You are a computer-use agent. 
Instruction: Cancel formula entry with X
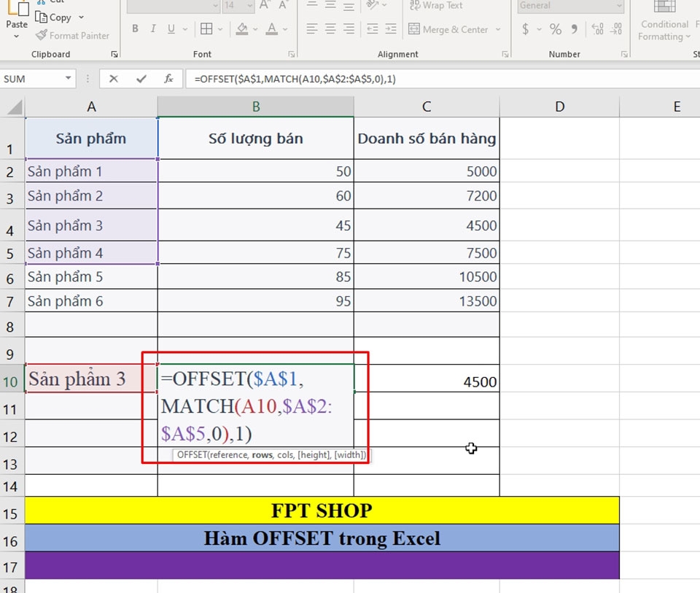point(114,79)
